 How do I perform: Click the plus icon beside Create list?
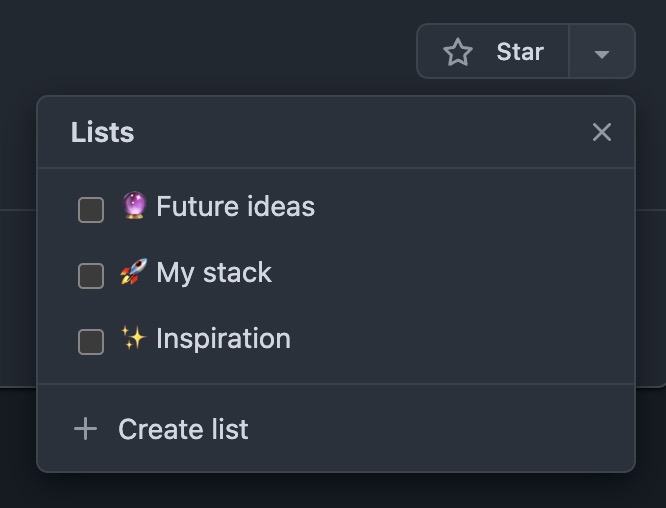coord(86,429)
